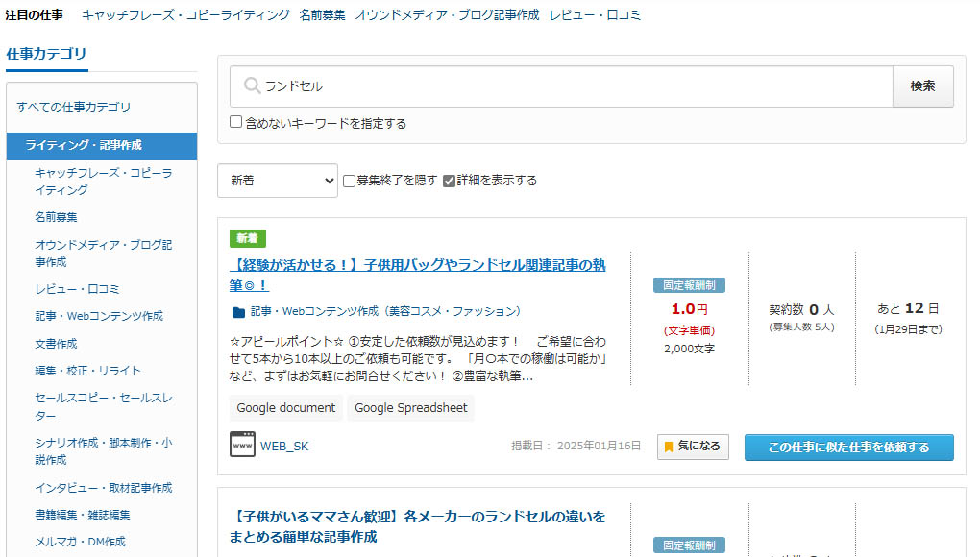Click この仕事に似た仕事を依頼する button
Viewport: 980px width, 557px height.
[x=848, y=448]
